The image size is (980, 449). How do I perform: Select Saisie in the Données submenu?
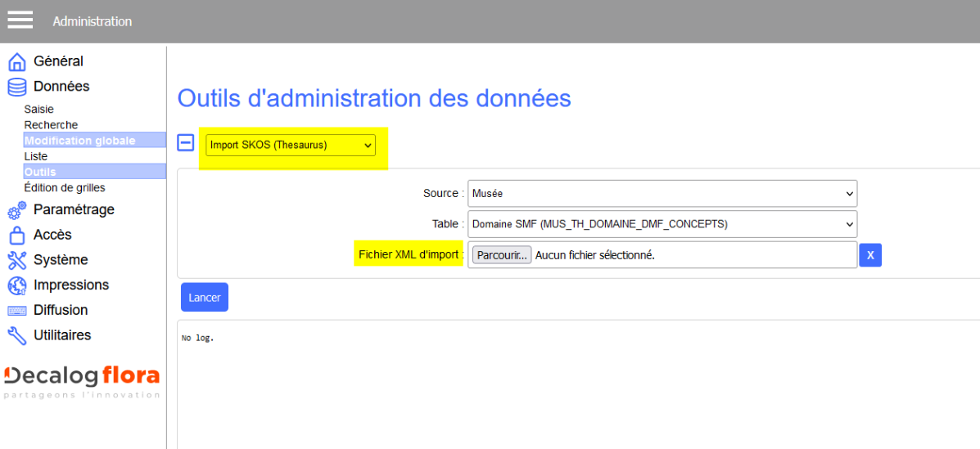pos(38,109)
